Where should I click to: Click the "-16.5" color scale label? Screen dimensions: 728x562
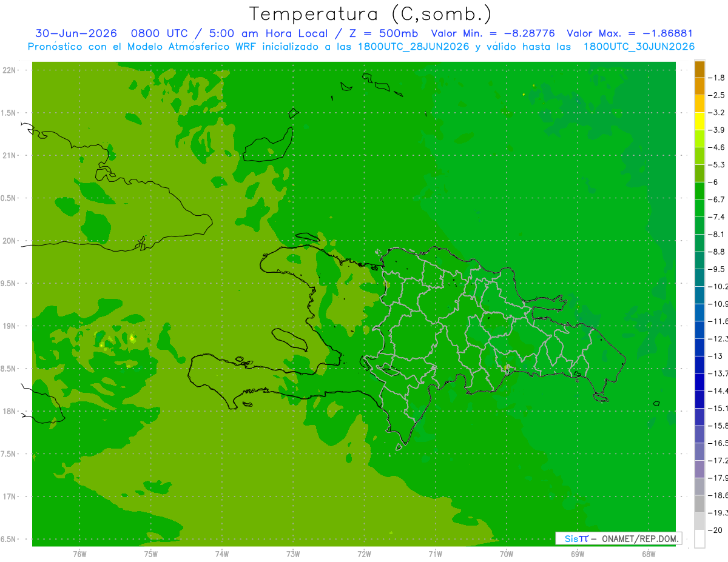718,443
